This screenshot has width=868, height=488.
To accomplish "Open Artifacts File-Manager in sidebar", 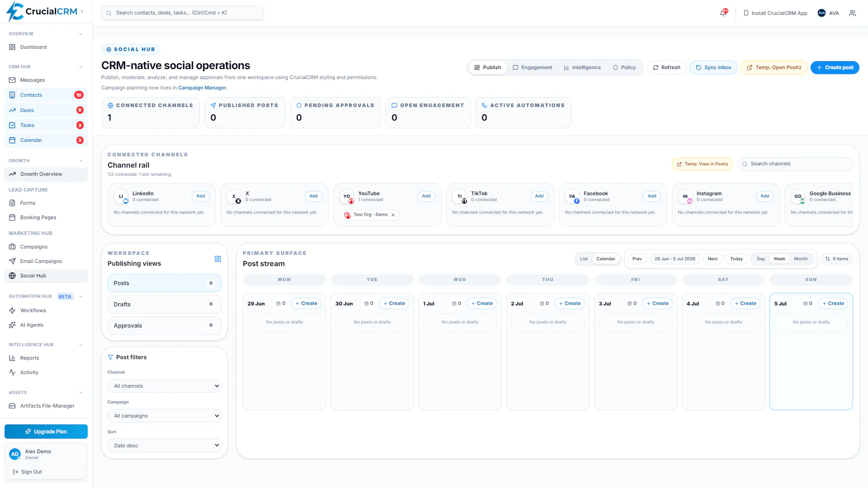I will (x=47, y=406).
